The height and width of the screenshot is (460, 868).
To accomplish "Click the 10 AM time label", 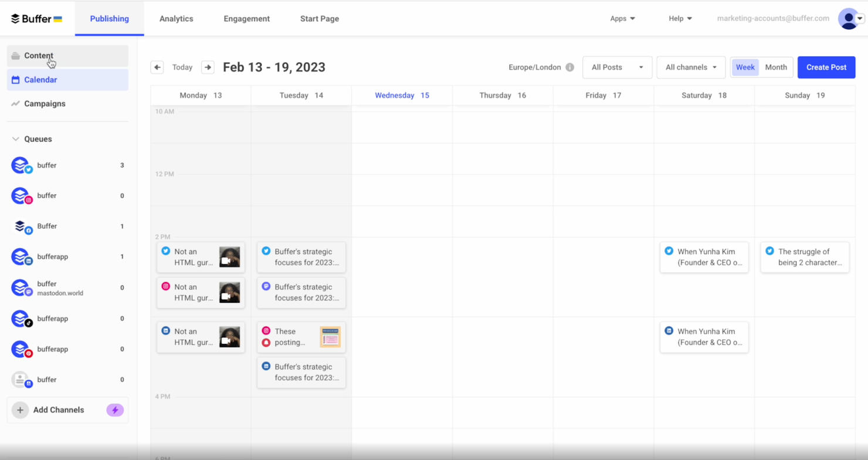I will point(165,111).
